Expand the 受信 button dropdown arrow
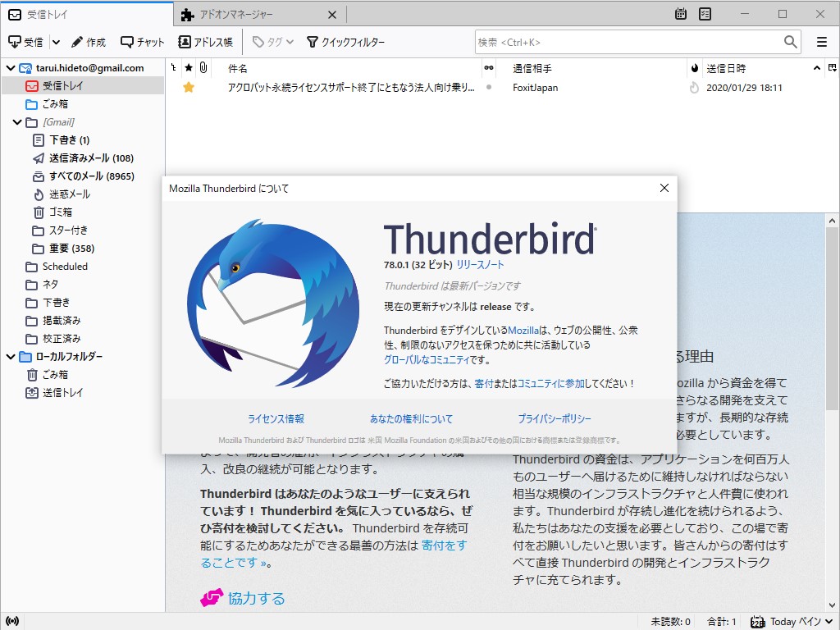This screenshot has height=630, width=840. pos(54,41)
